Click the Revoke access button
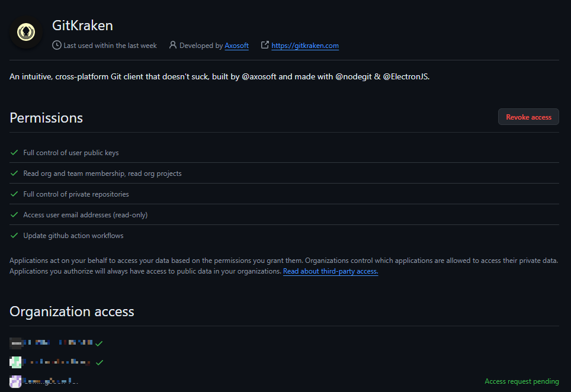The height and width of the screenshot is (392, 571). (528, 117)
